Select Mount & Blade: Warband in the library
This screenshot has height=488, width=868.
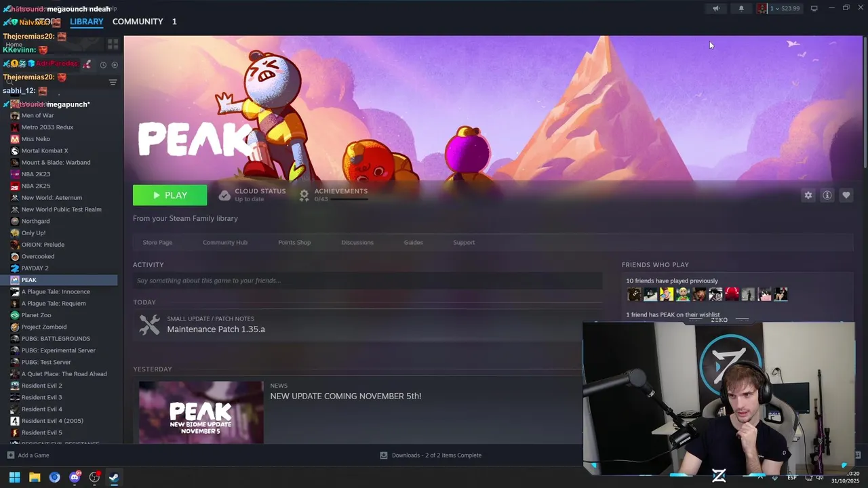(x=56, y=163)
